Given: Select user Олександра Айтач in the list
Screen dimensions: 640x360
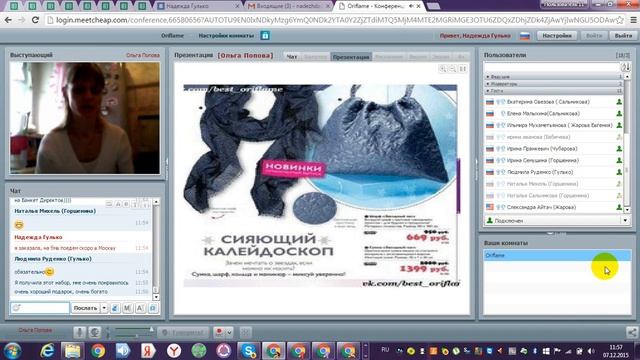Looking at the screenshot, I should [554, 207].
